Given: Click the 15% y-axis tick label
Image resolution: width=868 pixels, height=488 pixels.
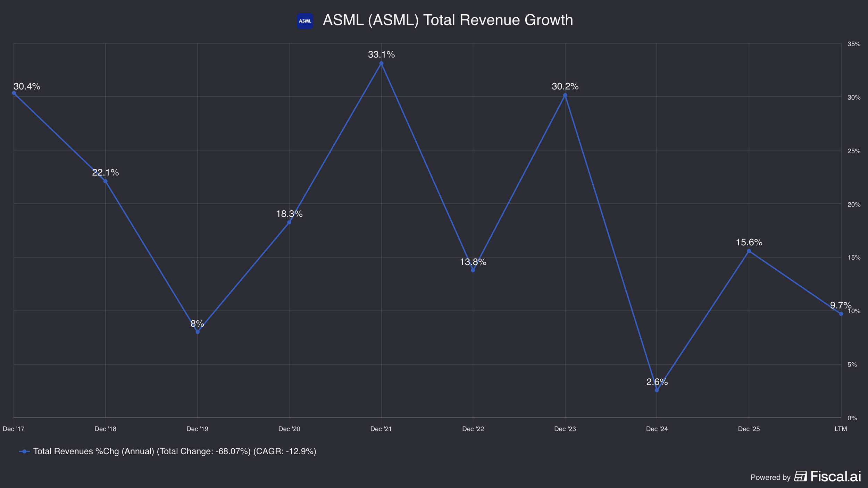Looking at the screenshot, I should point(854,258).
